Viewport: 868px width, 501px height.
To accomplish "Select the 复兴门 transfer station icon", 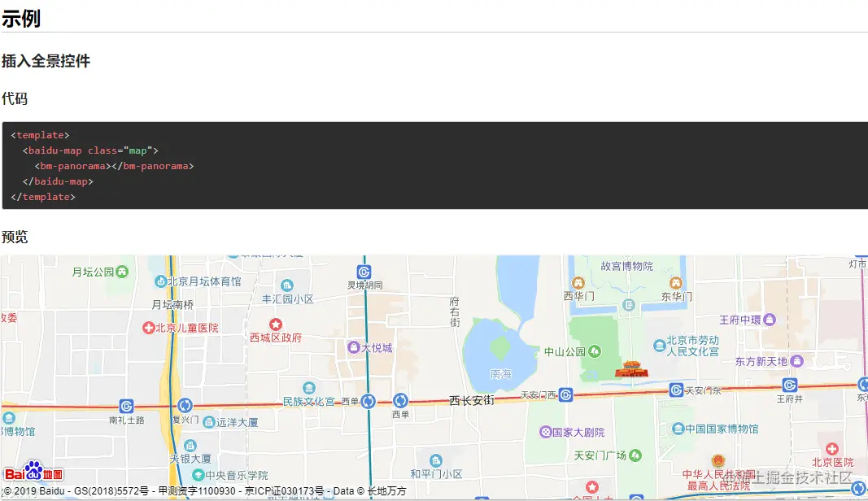I will pos(185,405).
